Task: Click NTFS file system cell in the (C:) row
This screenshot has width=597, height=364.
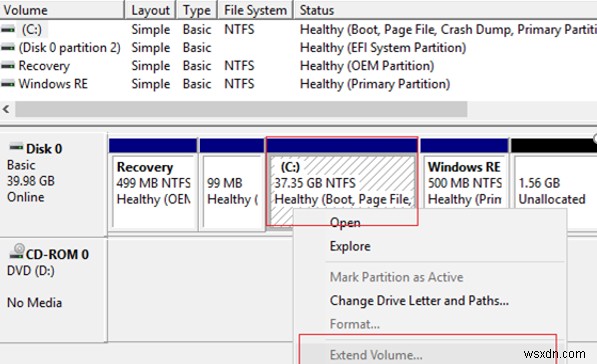Action: pyautogui.click(x=239, y=30)
